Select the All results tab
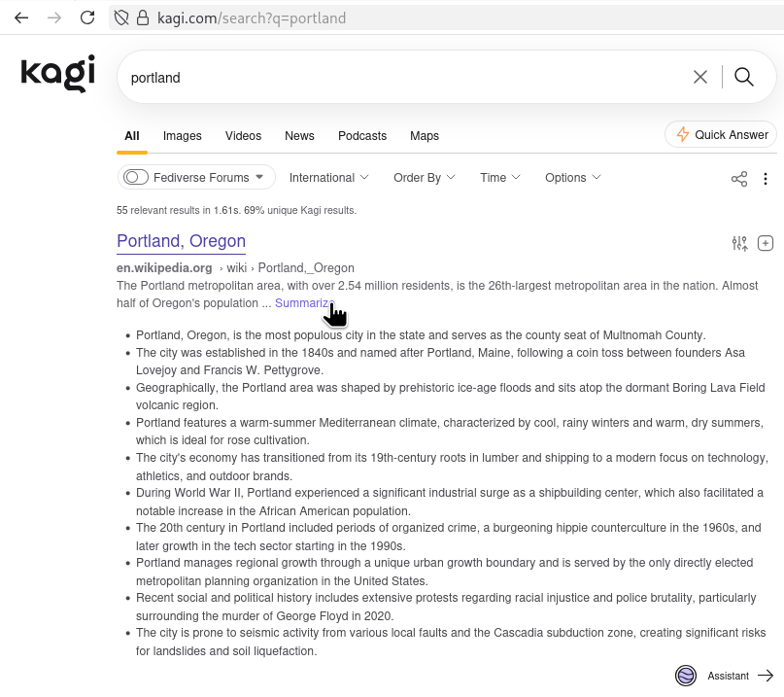 pos(132,136)
